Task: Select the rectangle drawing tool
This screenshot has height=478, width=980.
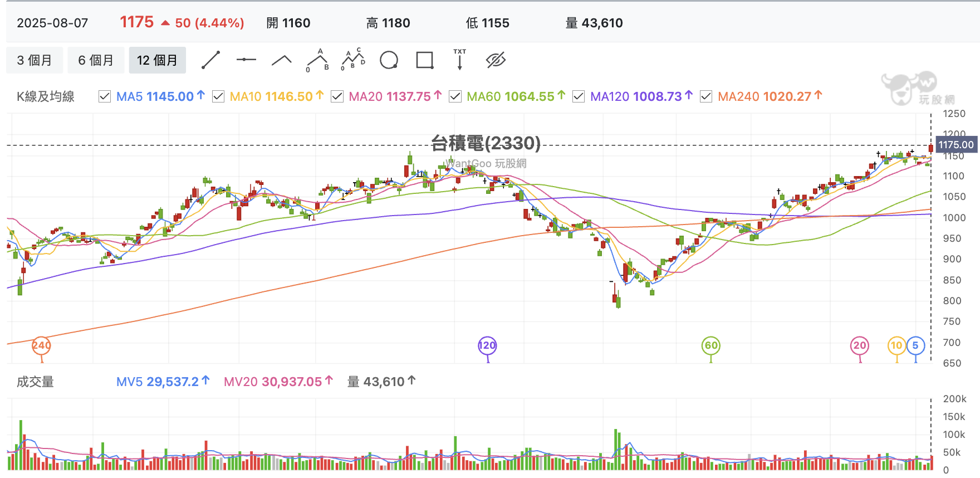Action: (x=425, y=60)
